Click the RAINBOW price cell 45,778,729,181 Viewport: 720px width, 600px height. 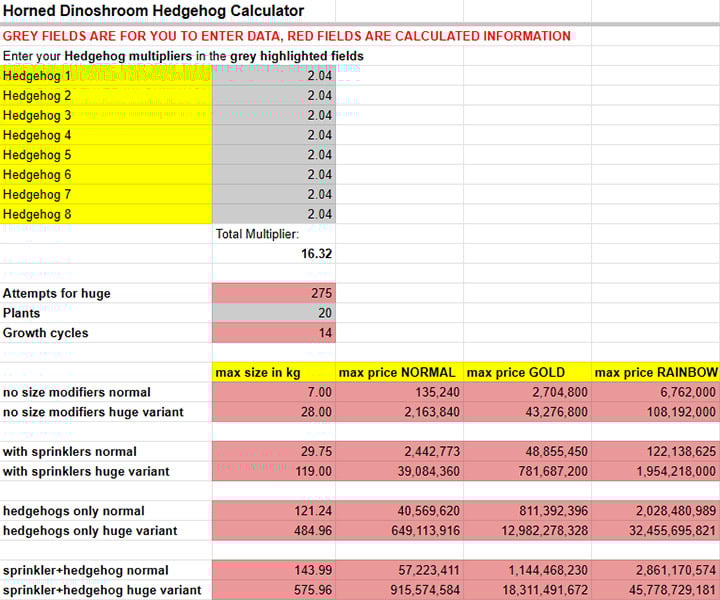point(656,590)
